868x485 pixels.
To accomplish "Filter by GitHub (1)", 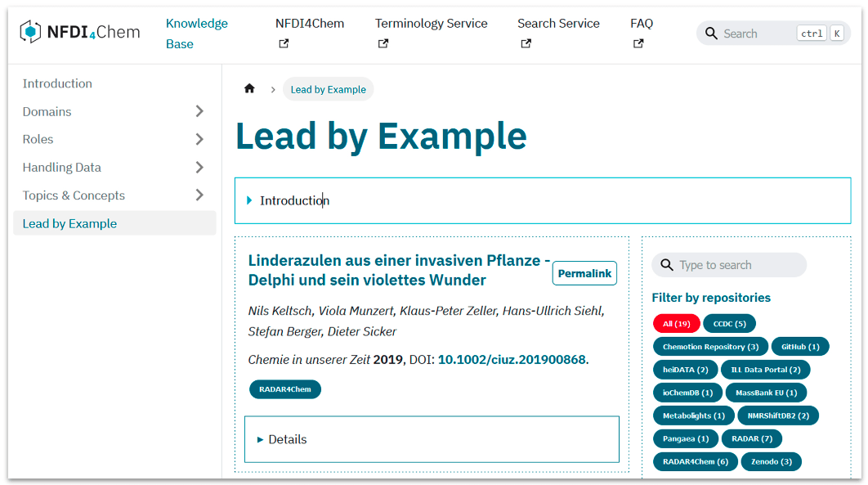I will coord(800,347).
